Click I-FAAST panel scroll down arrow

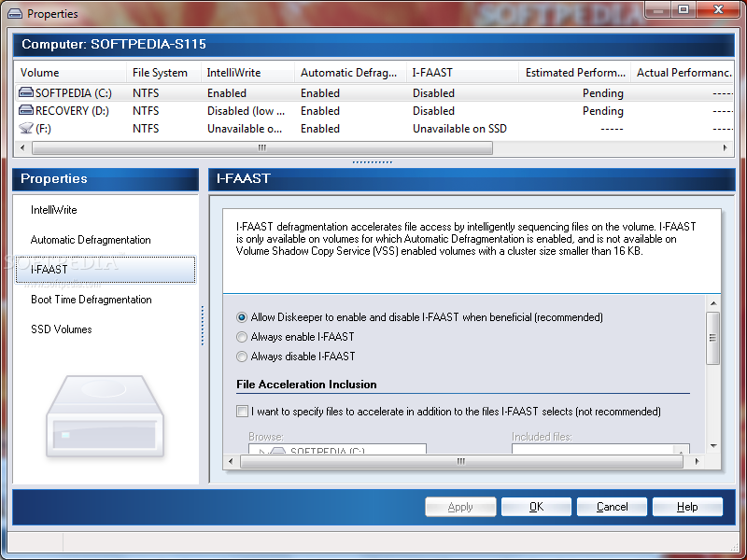coord(713,446)
